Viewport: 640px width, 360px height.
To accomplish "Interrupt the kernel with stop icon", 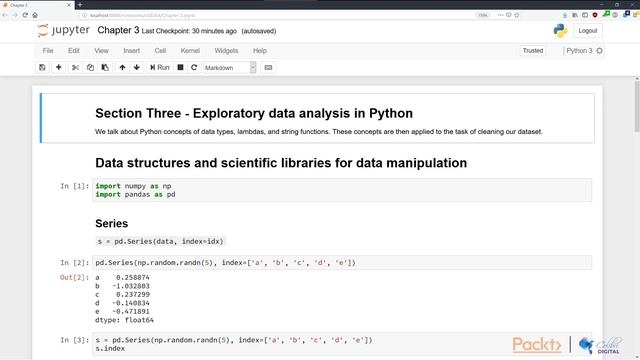I will [180, 67].
